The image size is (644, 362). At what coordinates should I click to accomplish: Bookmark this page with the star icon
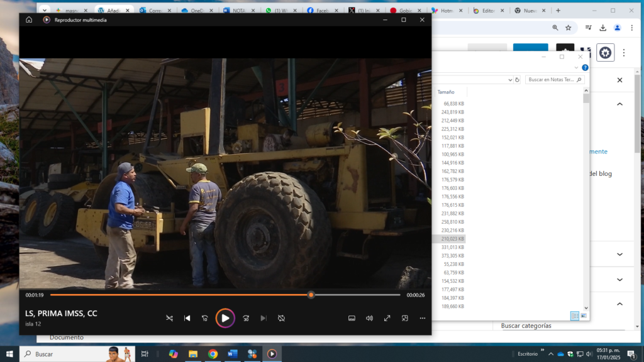tap(569, 28)
